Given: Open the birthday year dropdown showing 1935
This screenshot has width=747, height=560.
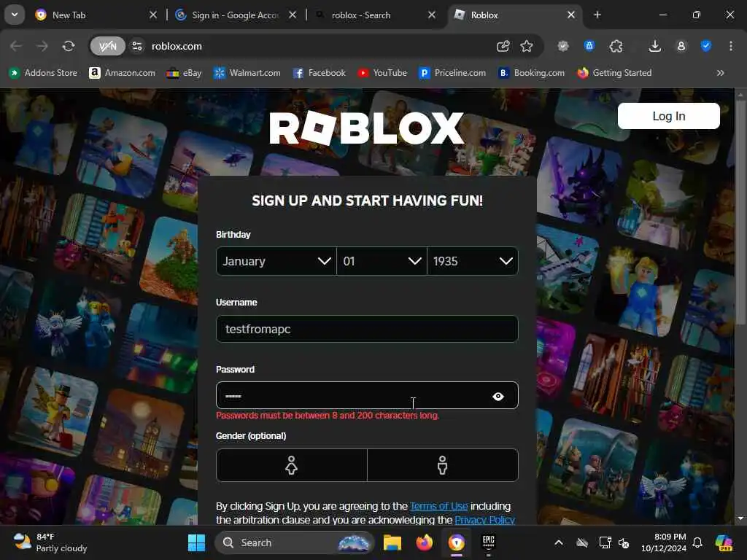Looking at the screenshot, I should (473, 261).
